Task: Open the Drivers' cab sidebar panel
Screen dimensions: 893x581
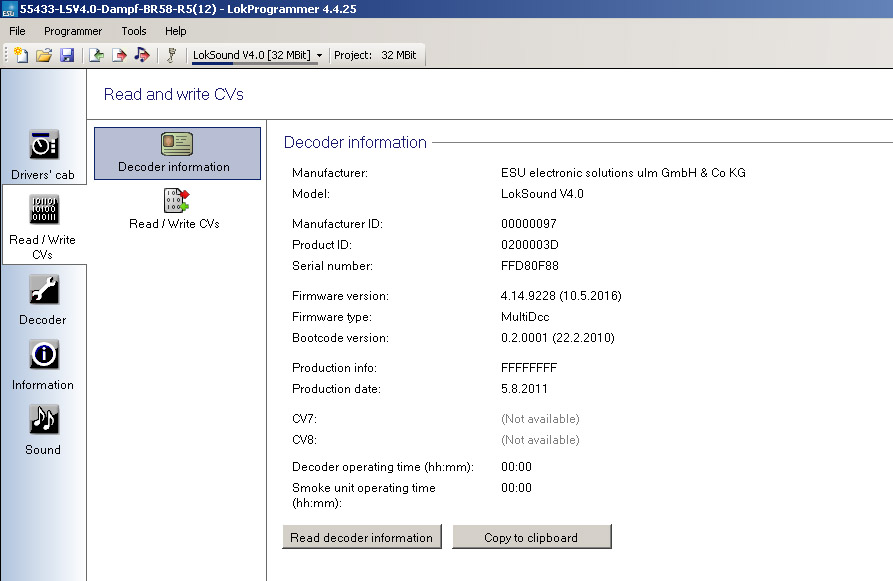Action: coord(43,155)
